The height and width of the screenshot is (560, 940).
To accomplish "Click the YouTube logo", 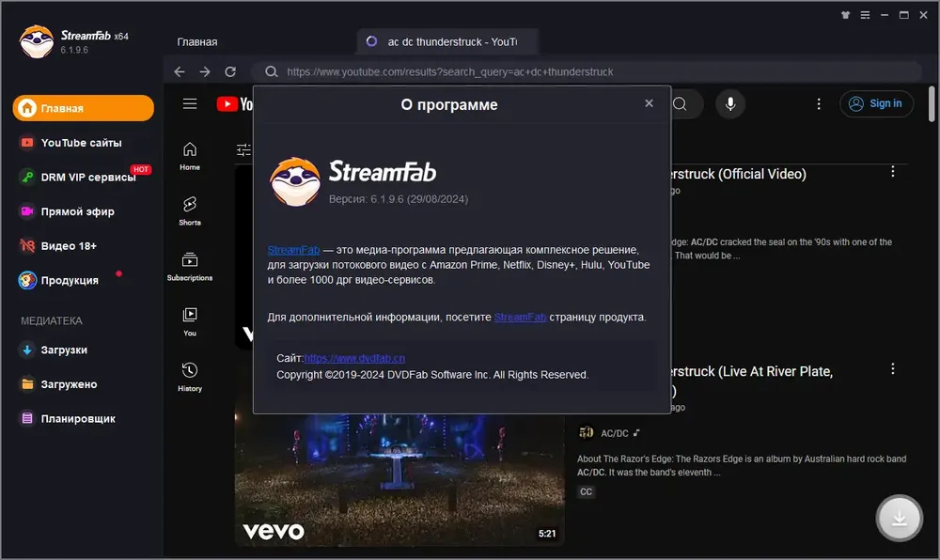I will (235, 104).
